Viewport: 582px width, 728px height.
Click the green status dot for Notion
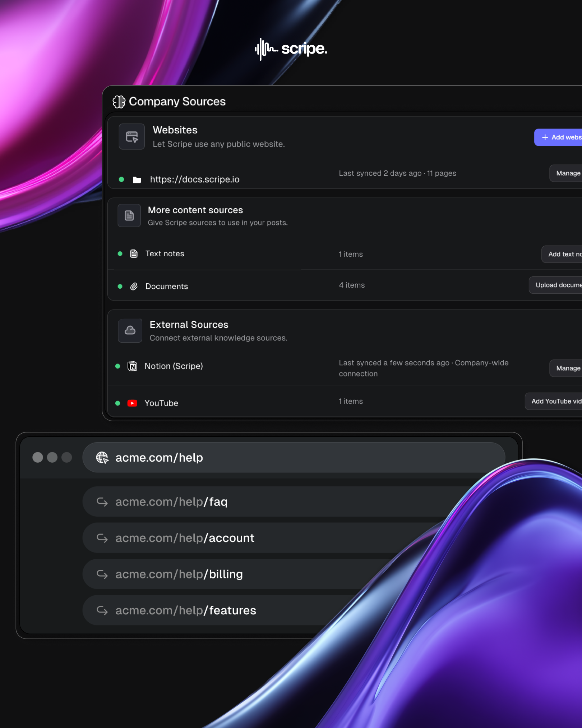[117, 366]
